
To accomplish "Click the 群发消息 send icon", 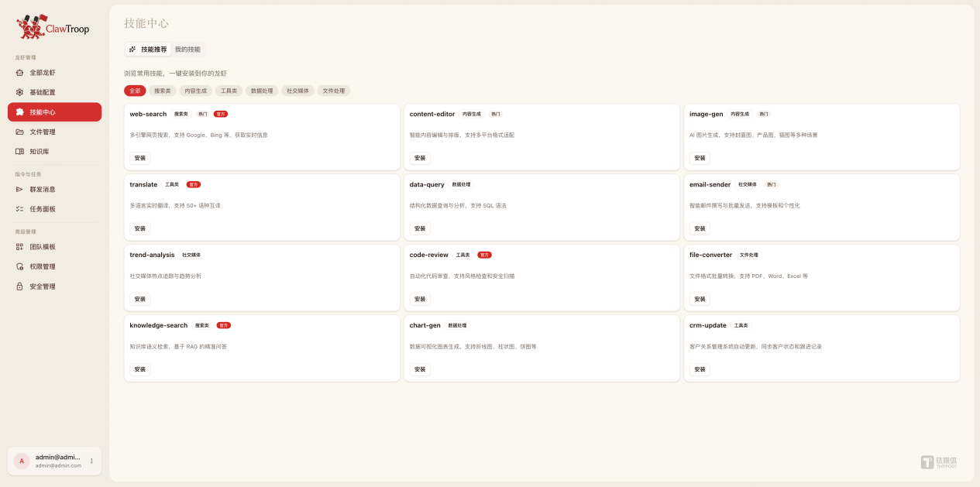I will click(19, 189).
